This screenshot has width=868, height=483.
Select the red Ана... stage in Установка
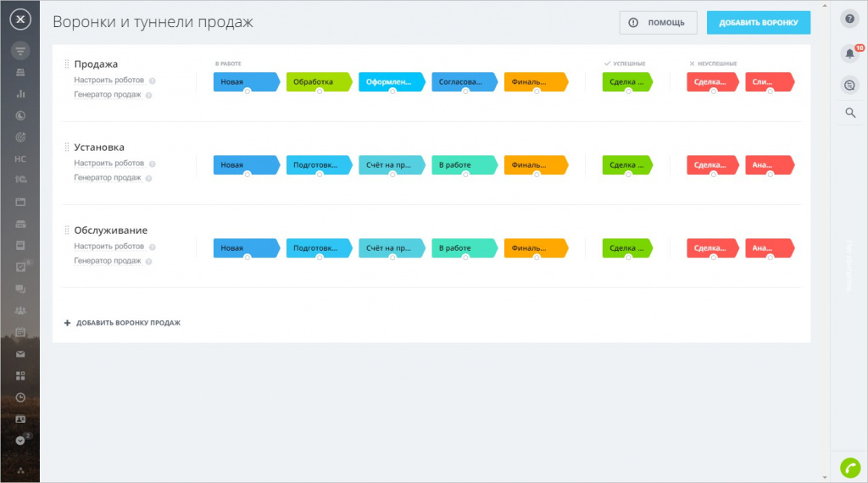click(770, 165)
